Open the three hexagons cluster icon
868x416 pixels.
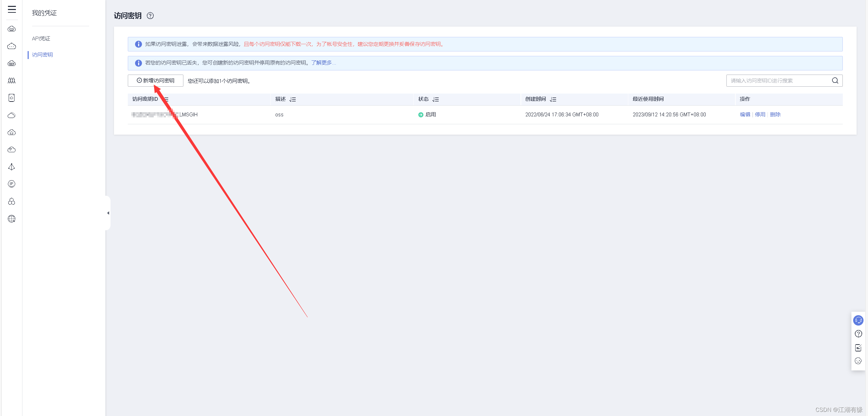pyautogui.click(x=12, y=201)
